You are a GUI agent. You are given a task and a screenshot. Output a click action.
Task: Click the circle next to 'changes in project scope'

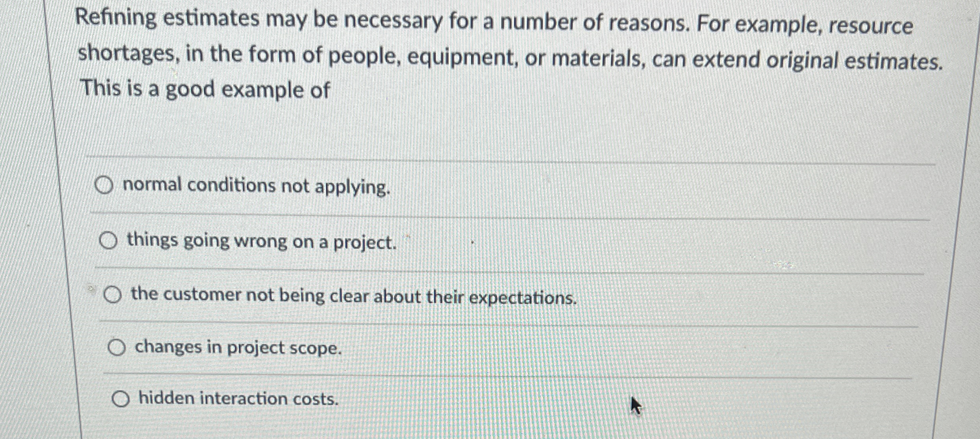(x=116, y=348)
